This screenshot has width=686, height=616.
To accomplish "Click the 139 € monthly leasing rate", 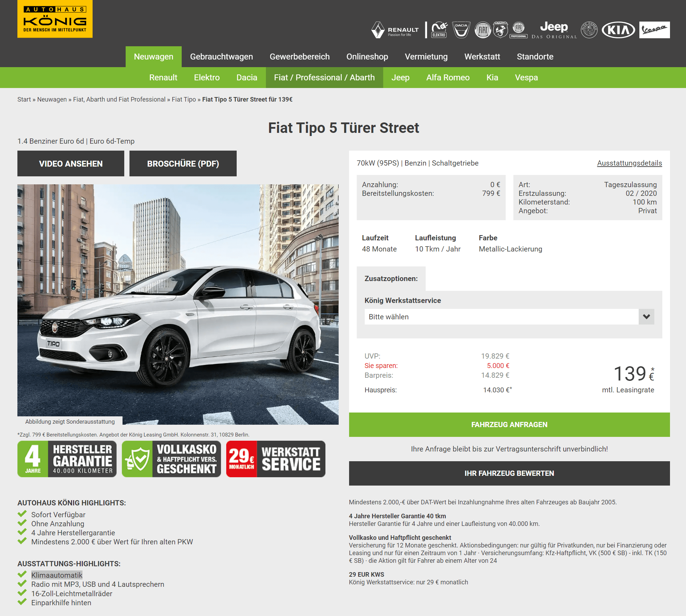I will point(633,374).
